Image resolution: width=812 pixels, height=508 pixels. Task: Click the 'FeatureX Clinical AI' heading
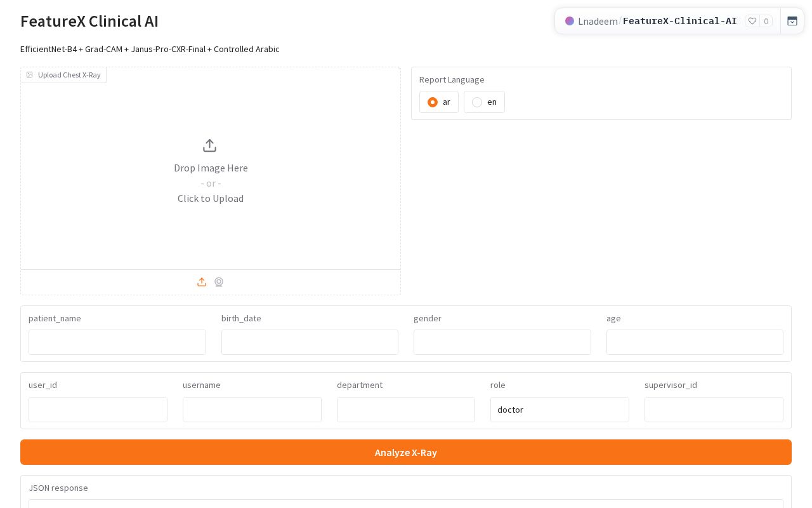(x=89, y=21)
